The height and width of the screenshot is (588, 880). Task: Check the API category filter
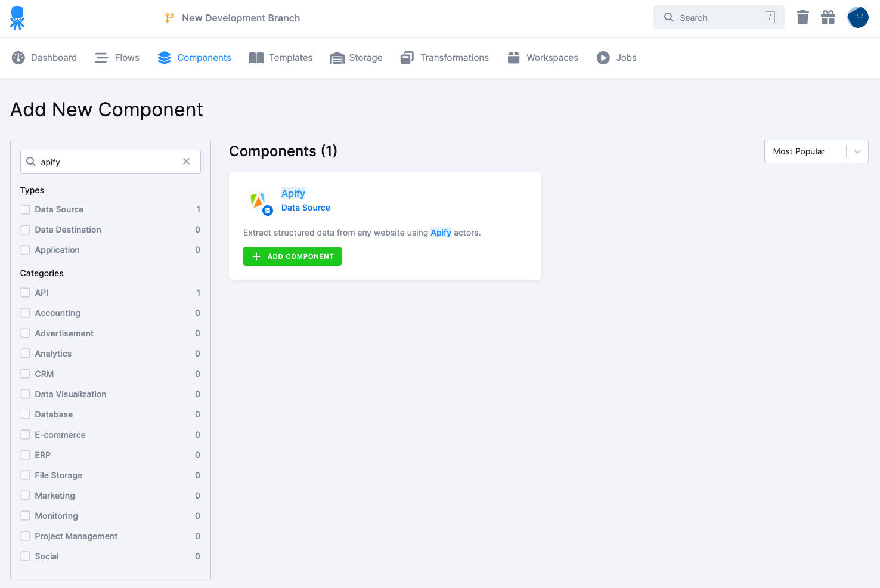click(x=25, y=293)
